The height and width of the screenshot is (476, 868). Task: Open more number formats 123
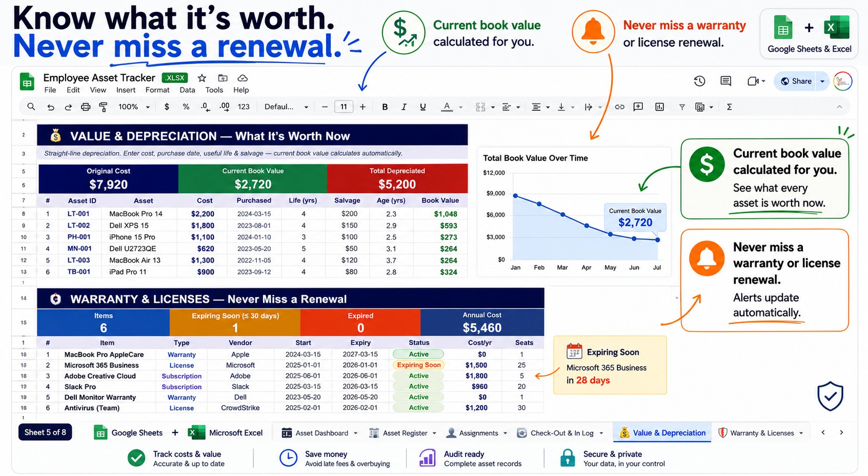[x=244, y=107]
